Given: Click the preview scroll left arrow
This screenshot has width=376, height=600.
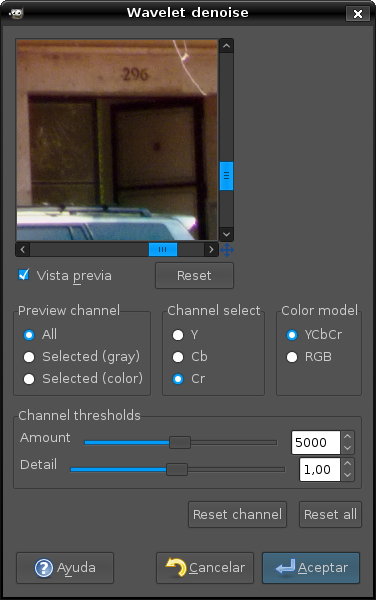Looking at the screenshot, I should pyautogui.click(x=23, y=250).
